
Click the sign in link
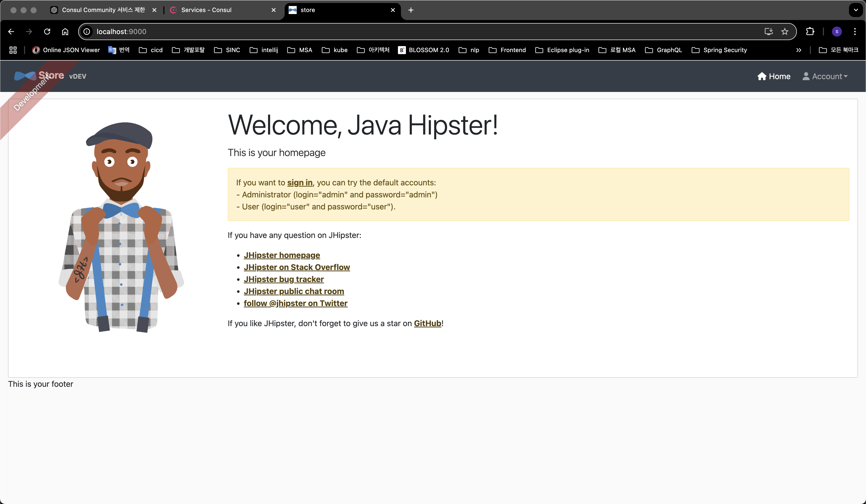(300, 183)
